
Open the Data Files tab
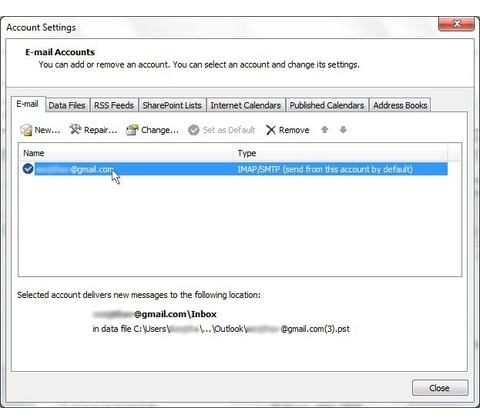67,105
